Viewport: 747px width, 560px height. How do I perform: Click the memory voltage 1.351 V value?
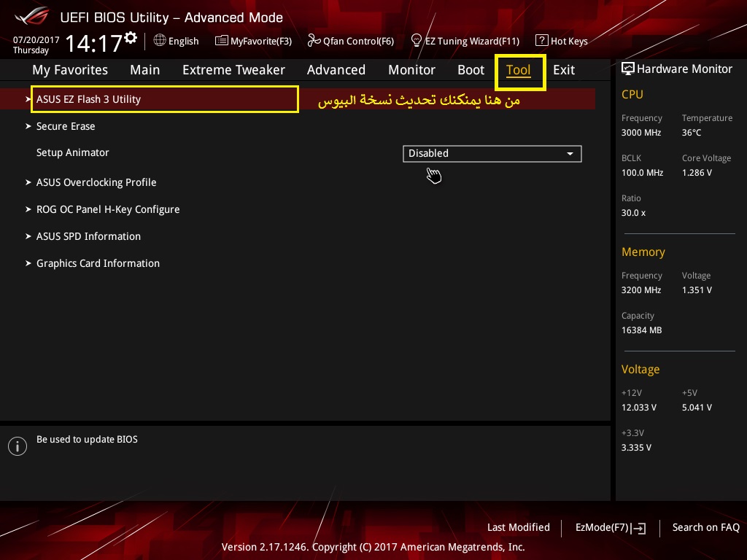coord(697,290)
